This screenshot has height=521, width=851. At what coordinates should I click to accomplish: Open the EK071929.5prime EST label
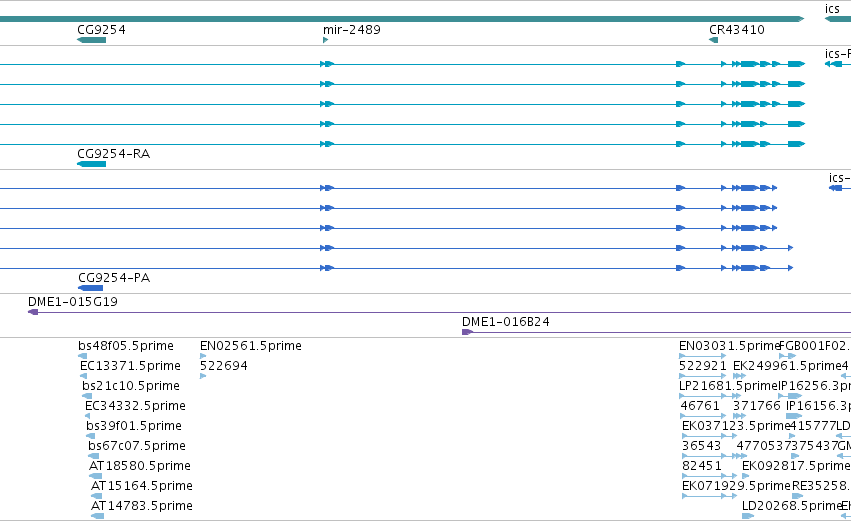736,486
